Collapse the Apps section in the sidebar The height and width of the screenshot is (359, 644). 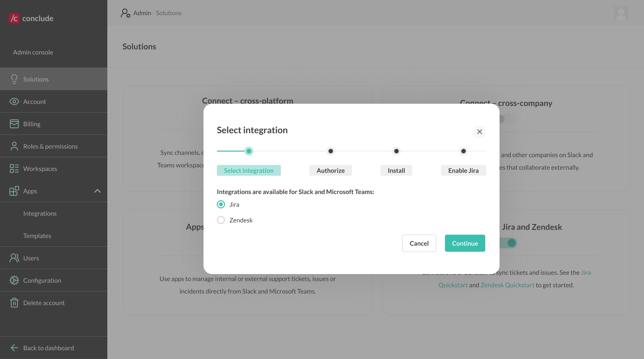(x=97, y=190)
